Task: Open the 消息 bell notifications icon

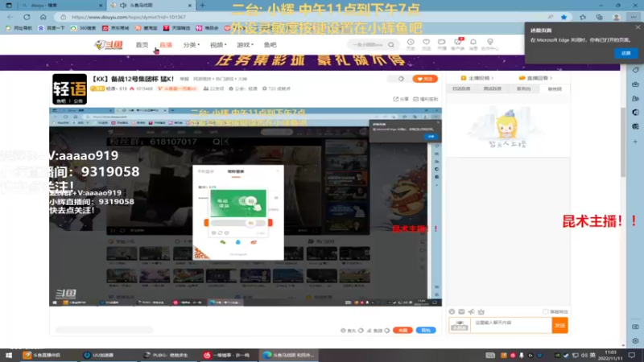Action: point(473,44)
